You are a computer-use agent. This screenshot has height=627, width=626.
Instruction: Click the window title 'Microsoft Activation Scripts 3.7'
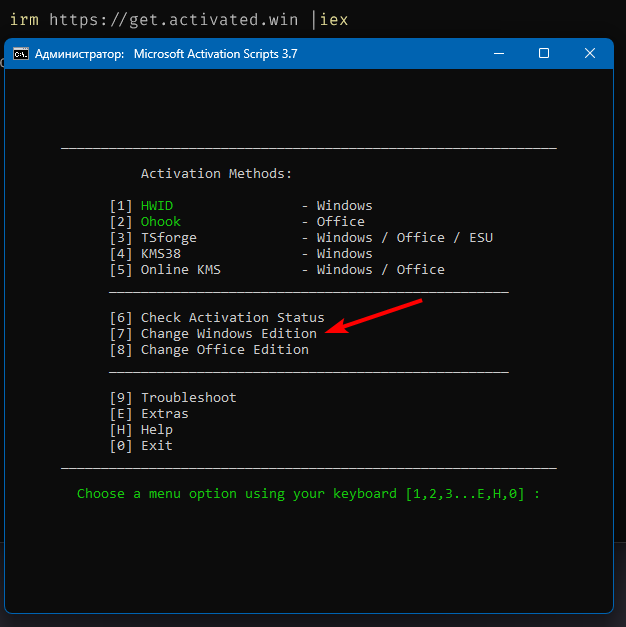click(215, 54)
